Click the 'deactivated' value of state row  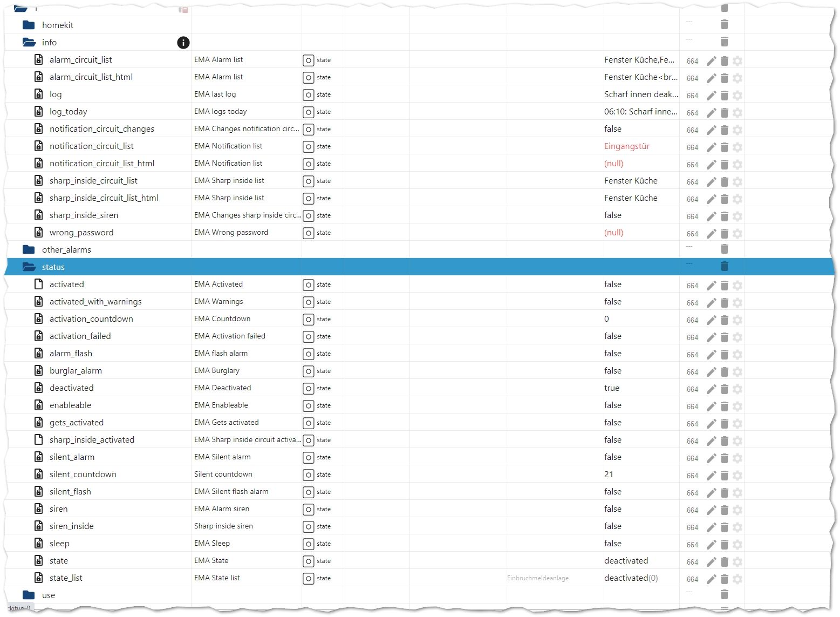[x=626, y=560]
